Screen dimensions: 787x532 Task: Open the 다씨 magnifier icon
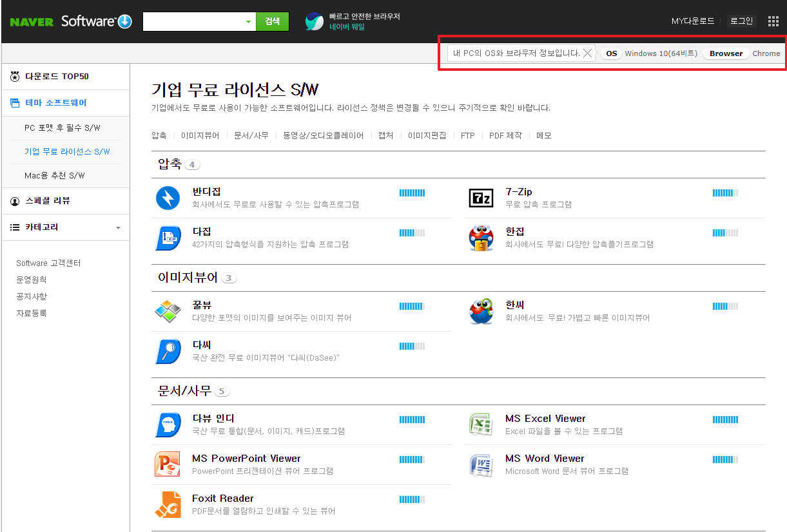[168, 351]
